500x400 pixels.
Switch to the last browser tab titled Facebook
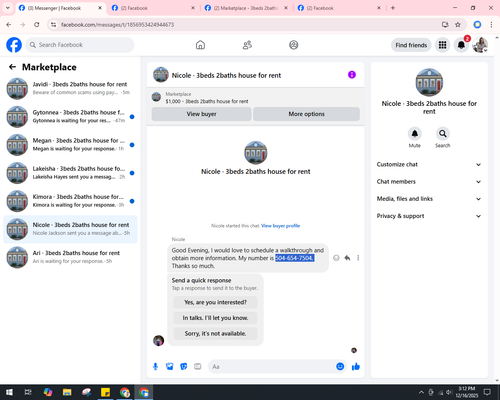pos(339,8)
